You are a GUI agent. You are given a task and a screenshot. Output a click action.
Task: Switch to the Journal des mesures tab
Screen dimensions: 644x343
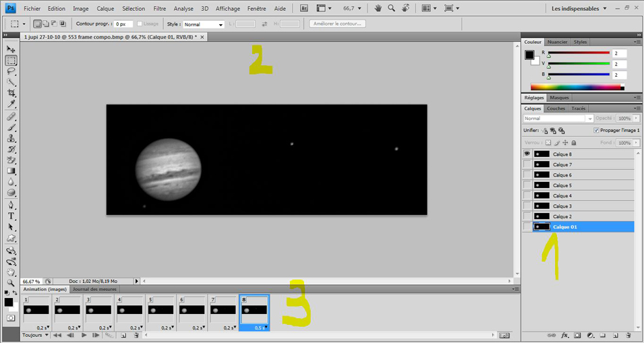click(94, 289)
